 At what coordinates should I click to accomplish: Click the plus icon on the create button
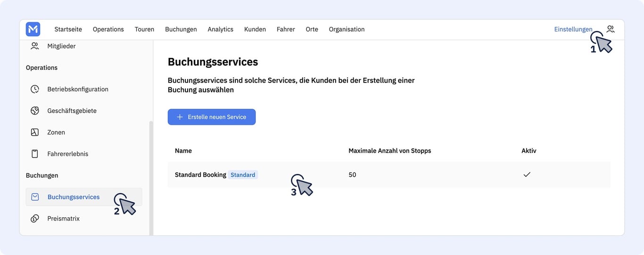[180, 117]
